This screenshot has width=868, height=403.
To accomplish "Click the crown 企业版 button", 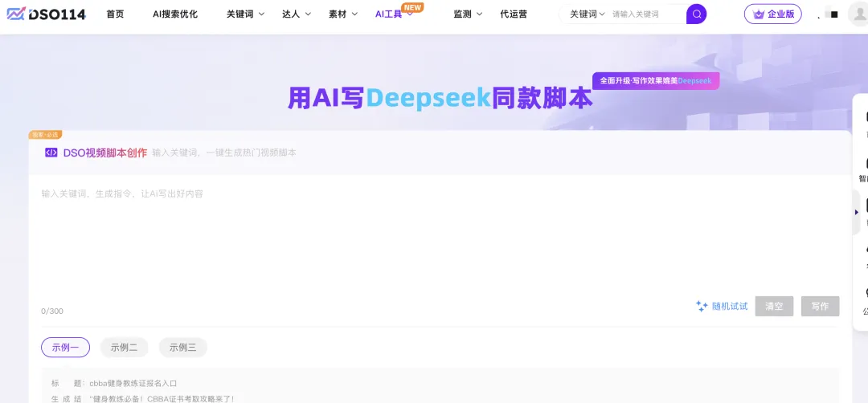I will (x=772, y=14).
